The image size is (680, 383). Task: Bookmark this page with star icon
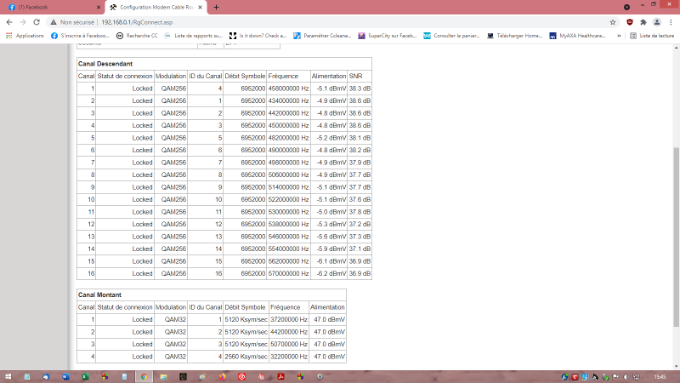[613, 22]
